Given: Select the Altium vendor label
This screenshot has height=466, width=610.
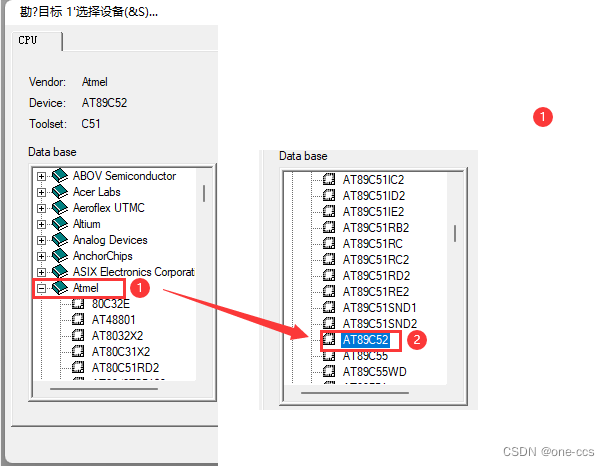Looking at the screenshot, I should pyautogui.click(x=87, y=224).
